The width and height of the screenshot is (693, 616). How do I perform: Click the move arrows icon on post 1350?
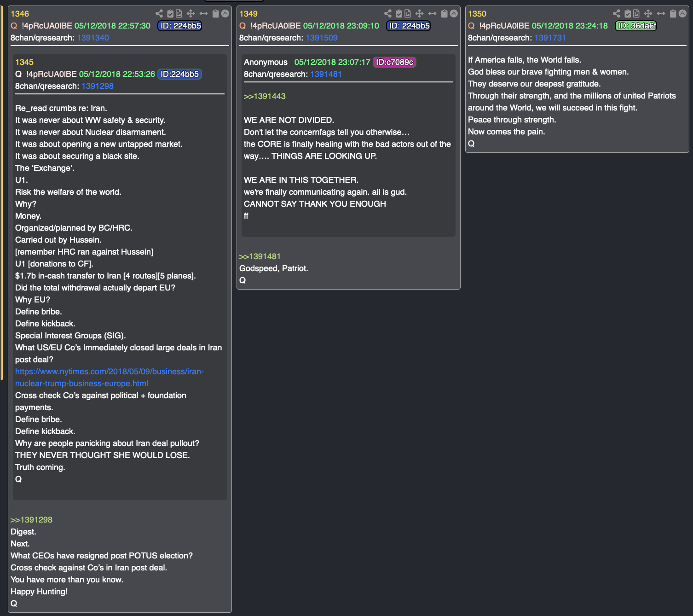[x=648, y=14]
